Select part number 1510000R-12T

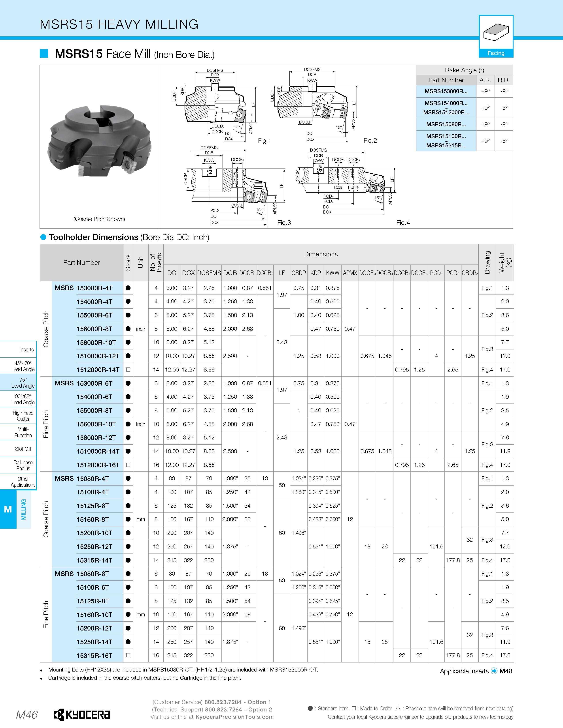(98, 356)
